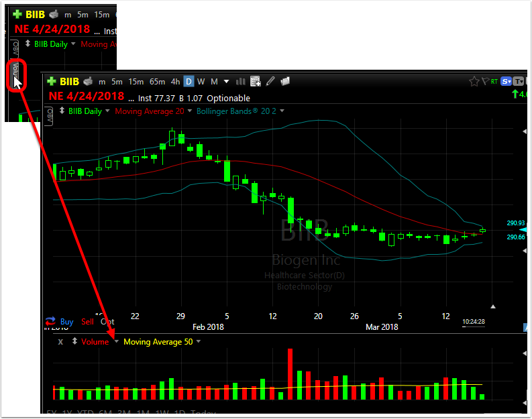The image size is (532, 419).
Task: Open the folder icon in chart toolbar
Action: (x=285, y=81)
